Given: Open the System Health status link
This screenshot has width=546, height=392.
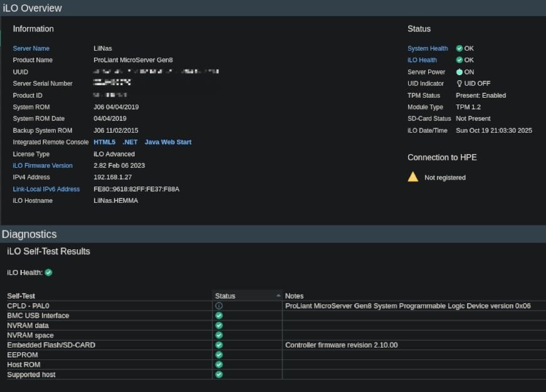Looking at the screenshot, I should click(x=428, y=48).
